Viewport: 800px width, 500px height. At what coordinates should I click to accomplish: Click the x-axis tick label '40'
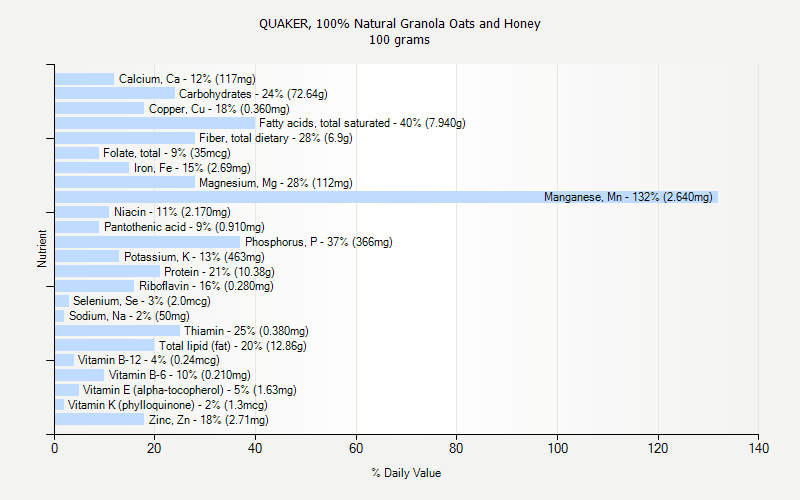pos(255,448)
